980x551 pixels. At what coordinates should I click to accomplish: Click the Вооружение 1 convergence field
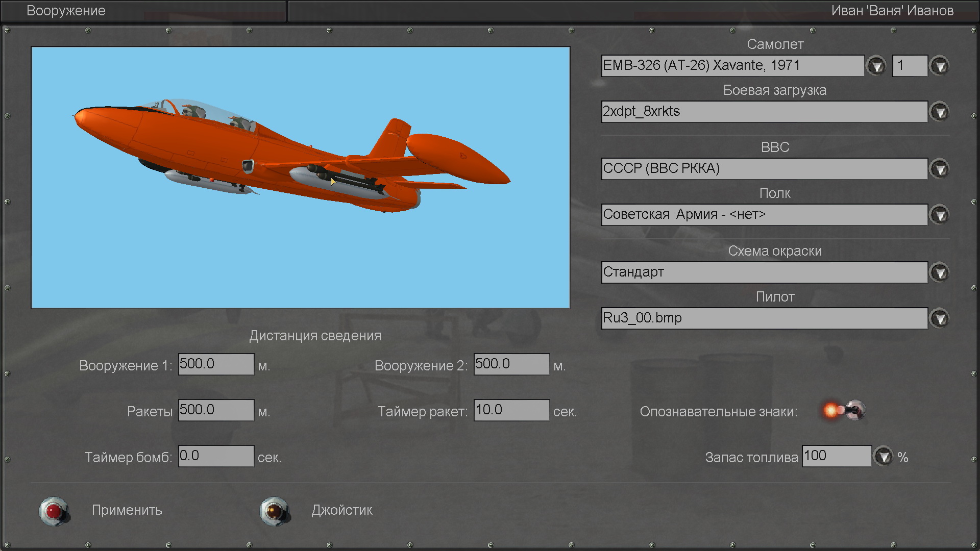point(216,364)
